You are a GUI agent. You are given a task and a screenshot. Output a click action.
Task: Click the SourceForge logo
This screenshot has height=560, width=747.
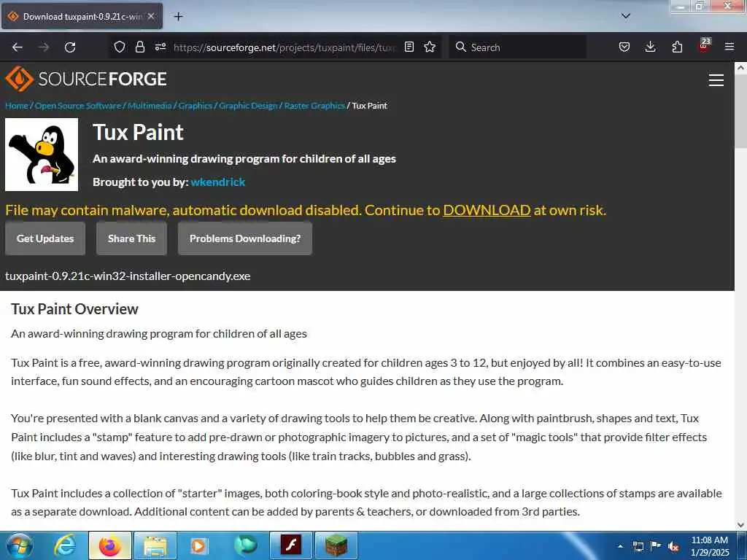(x=86, y=79)
